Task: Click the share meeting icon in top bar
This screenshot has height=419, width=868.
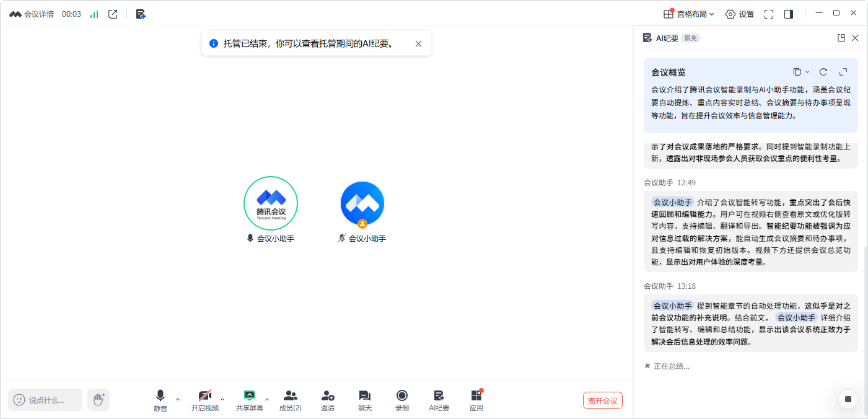Action: point(113,14)
